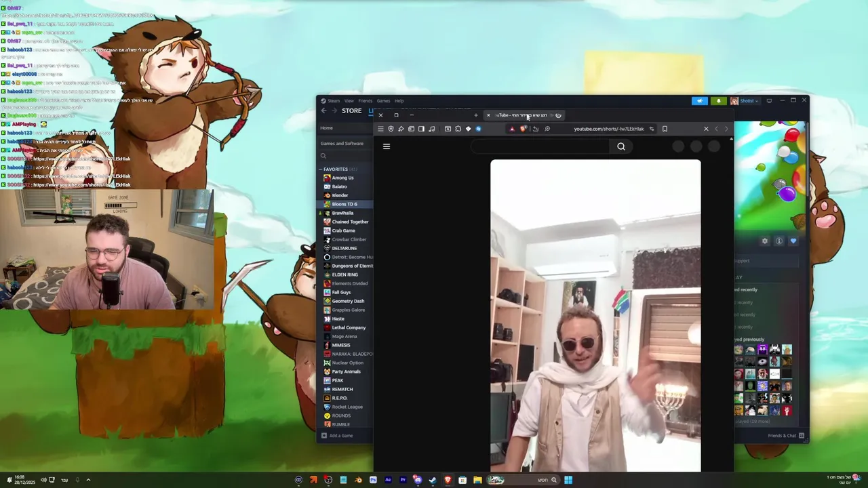
Task: Click the taskbar search box
Action: click(x=524, y=480)
